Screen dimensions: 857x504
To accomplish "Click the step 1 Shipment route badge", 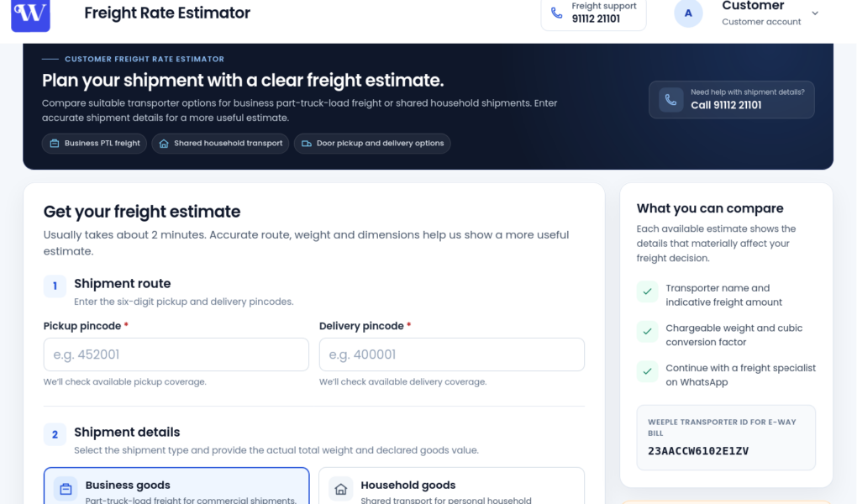I will [55, 286].
